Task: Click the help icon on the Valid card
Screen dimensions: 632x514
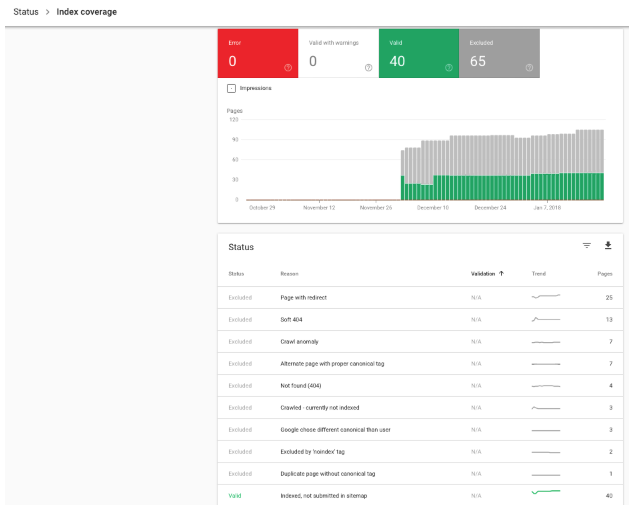Action: tap(449, 68)
